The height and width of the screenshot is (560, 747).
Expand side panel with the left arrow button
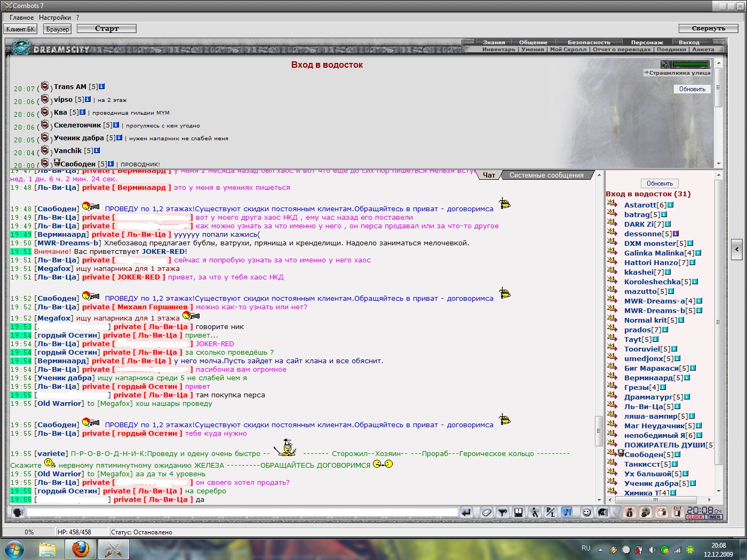click(x=737, y=249)
